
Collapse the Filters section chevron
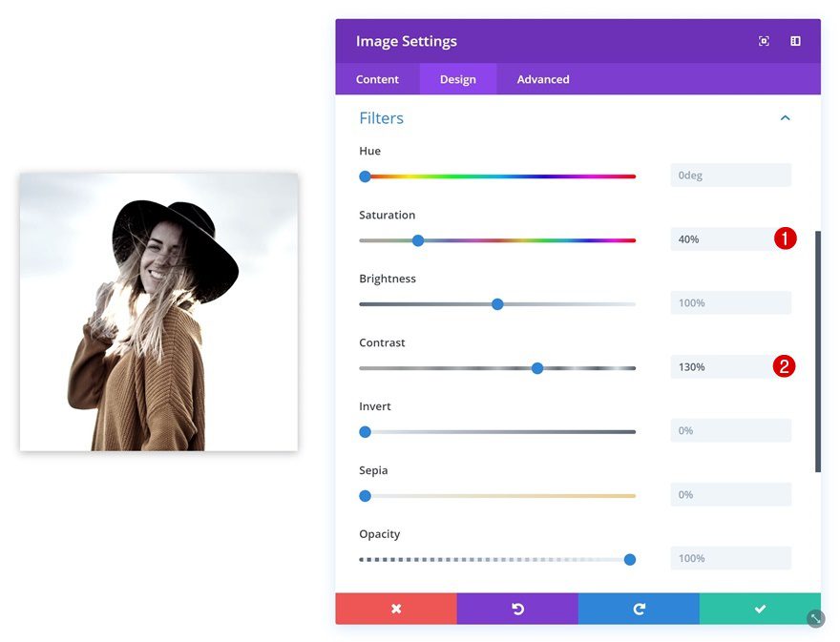(785, 117)
